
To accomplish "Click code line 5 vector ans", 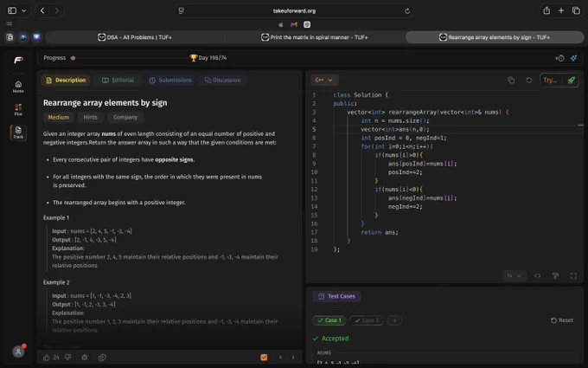I will [394, 129].
